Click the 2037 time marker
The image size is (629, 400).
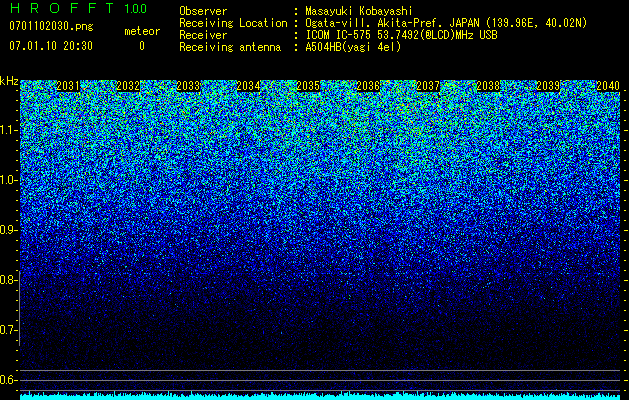pos(428,86)
